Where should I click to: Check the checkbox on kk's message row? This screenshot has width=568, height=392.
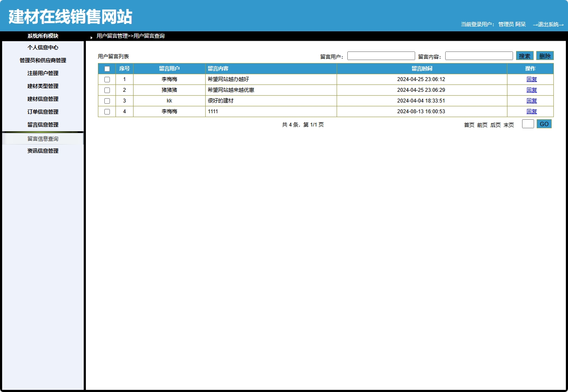(x=107, y=101)
